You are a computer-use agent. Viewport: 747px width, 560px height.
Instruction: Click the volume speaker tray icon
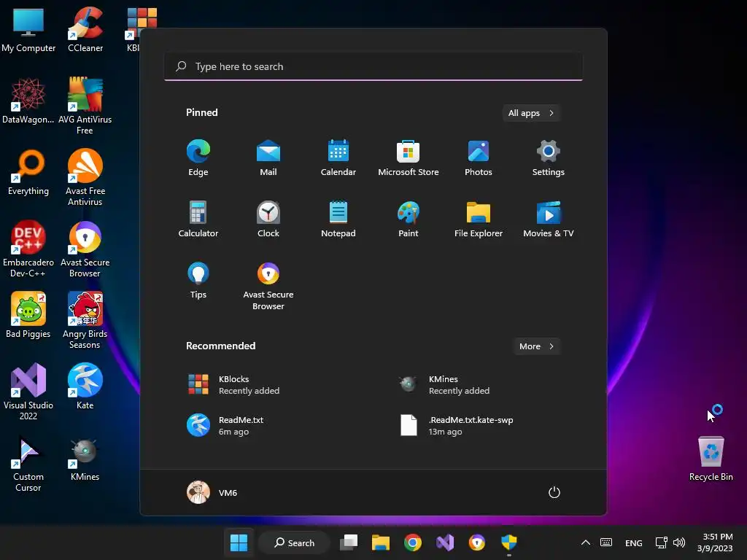[x=679, y=542]
